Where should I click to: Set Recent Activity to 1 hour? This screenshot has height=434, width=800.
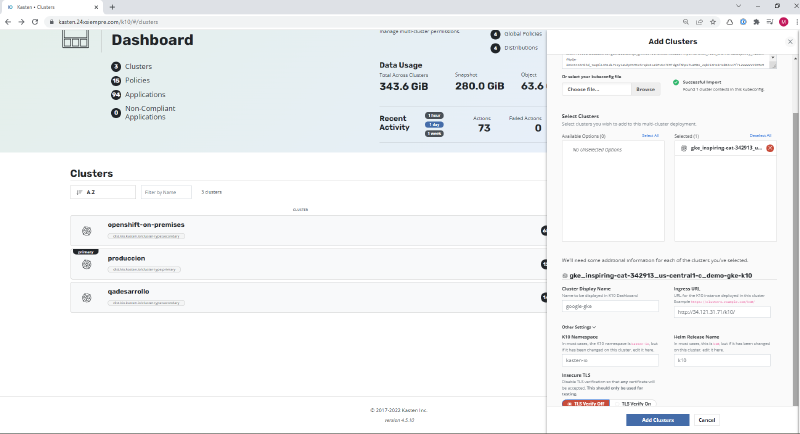click(x=434, y=116)
